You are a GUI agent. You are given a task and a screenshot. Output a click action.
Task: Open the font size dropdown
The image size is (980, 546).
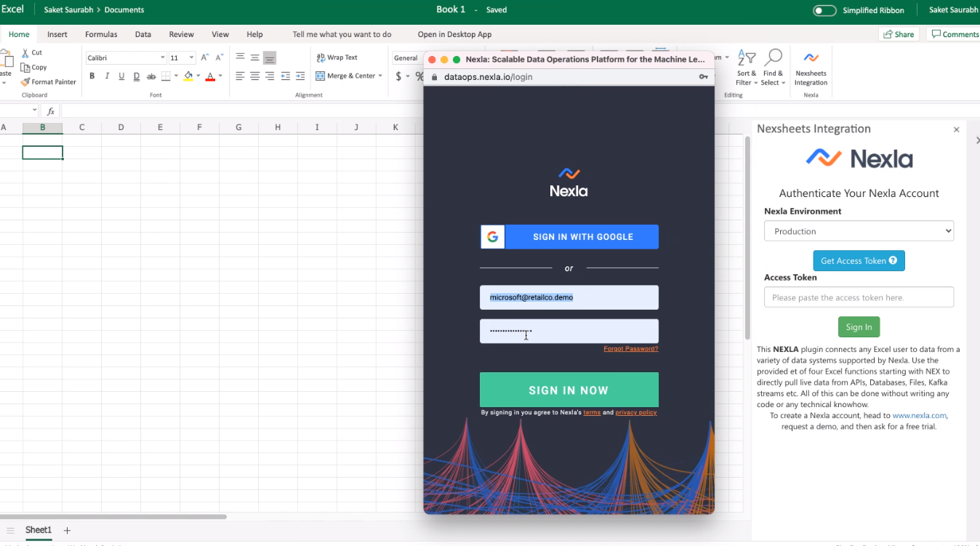pos(191,57)
